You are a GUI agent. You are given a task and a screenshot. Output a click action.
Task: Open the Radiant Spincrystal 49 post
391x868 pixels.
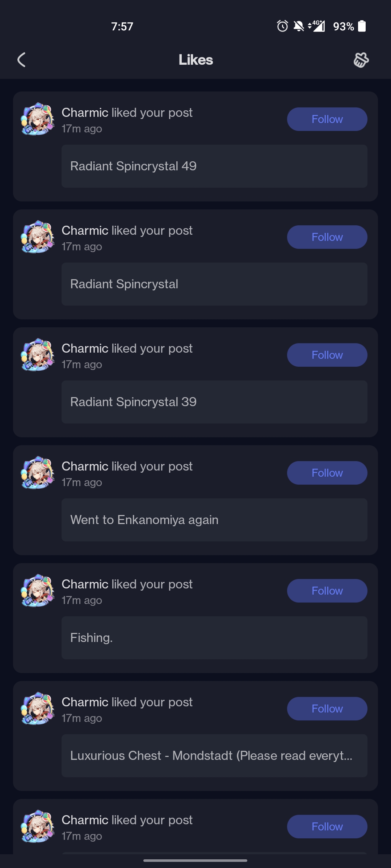pos(214,166)
